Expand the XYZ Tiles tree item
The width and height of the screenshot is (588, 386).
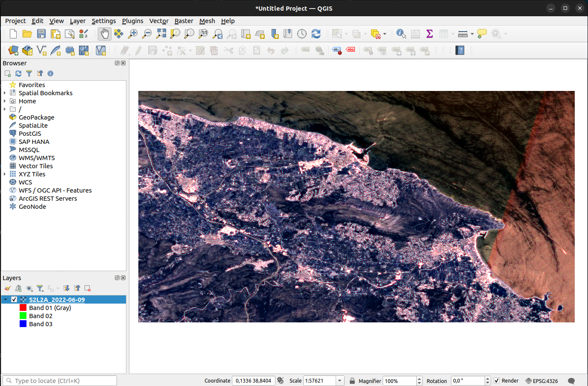pos(5,174)
